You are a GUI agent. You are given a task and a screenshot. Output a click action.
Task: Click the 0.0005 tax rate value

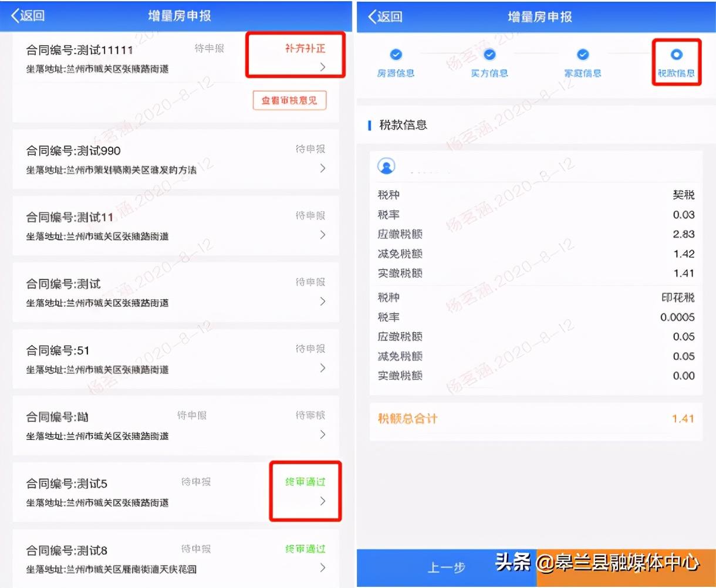[678, 317]
